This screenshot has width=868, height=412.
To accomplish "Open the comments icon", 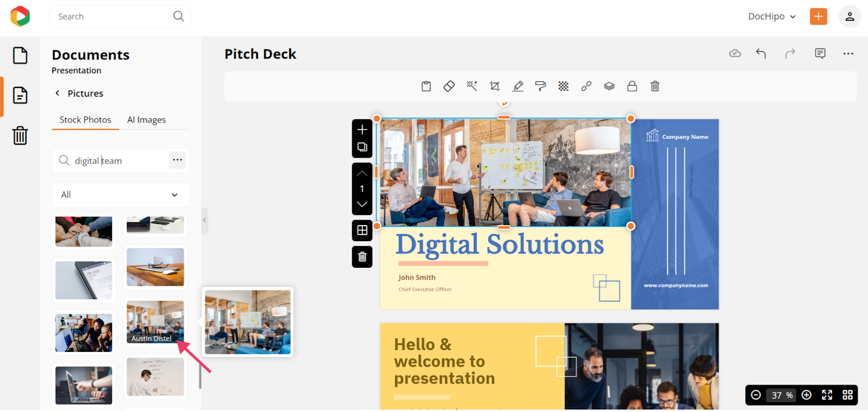I will pos(820,53).
